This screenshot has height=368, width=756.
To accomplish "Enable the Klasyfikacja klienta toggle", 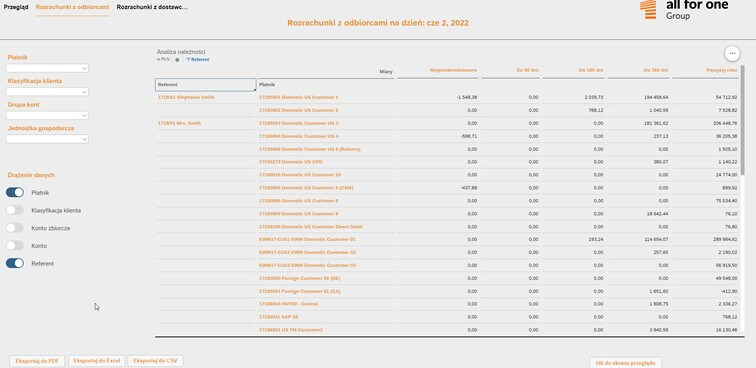I will tap(15, 210).
